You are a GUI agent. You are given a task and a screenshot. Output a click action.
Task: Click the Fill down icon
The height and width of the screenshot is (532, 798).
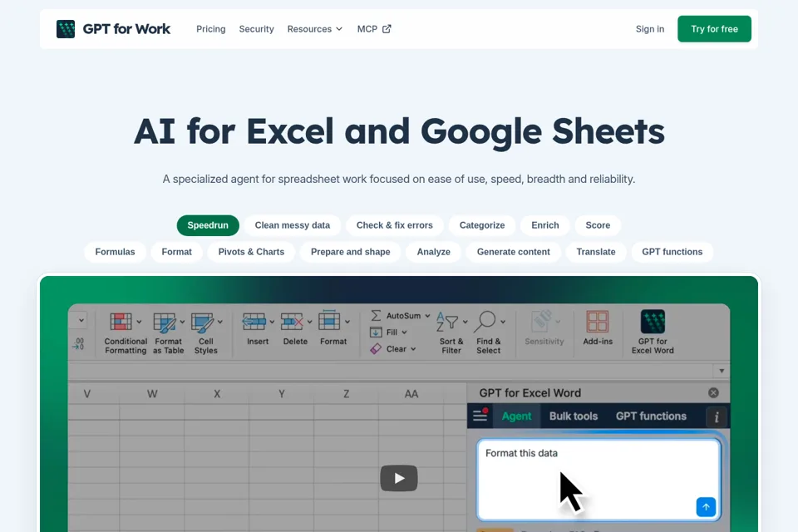(376, 332)
